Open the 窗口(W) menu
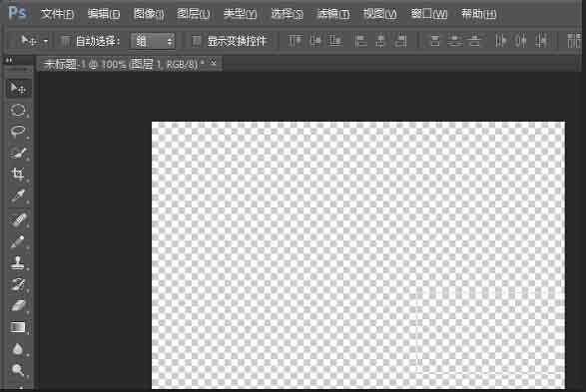586x392 pixels. coord(428,14)
